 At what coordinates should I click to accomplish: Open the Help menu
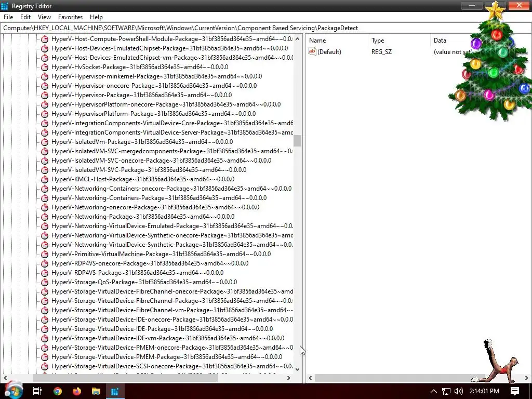click(x=96, y=17)
